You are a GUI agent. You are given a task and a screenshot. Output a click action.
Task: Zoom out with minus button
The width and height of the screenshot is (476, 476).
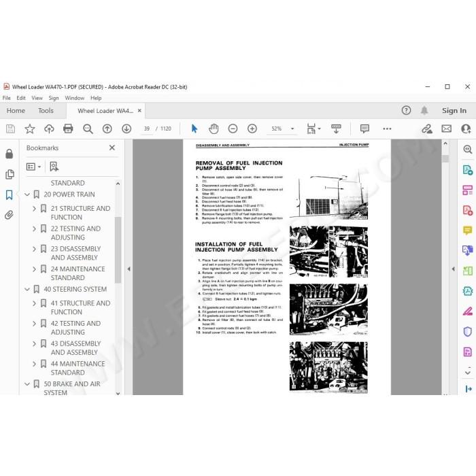coord(233,129)
